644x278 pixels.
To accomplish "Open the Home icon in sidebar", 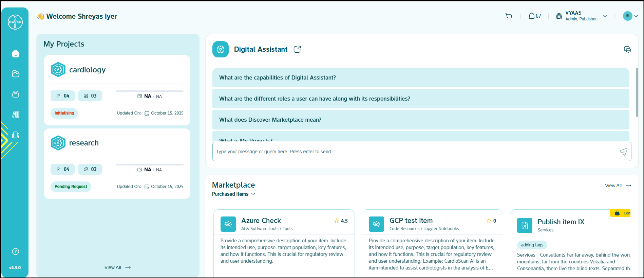I will click(16, 54).
